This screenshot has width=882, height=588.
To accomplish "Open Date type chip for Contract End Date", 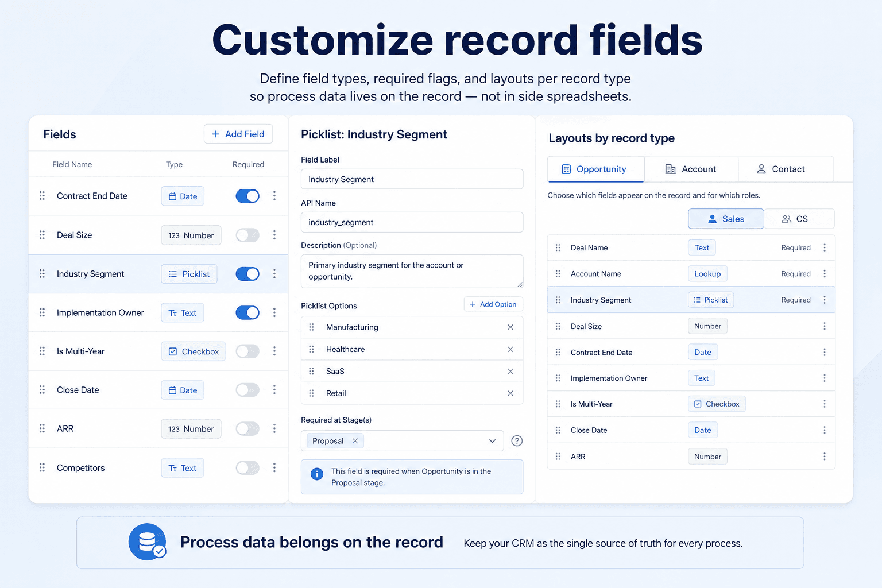I will (x=183, y=196).
